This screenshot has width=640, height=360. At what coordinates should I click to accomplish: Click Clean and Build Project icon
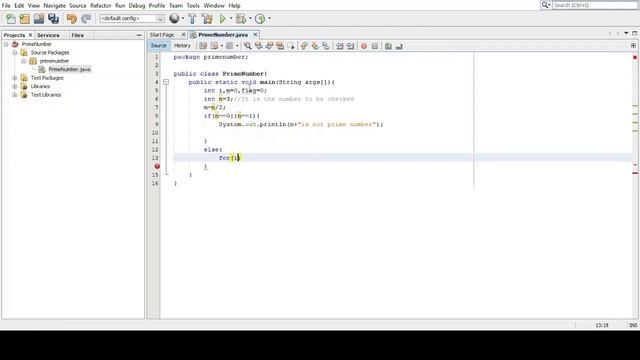point(207,19)
